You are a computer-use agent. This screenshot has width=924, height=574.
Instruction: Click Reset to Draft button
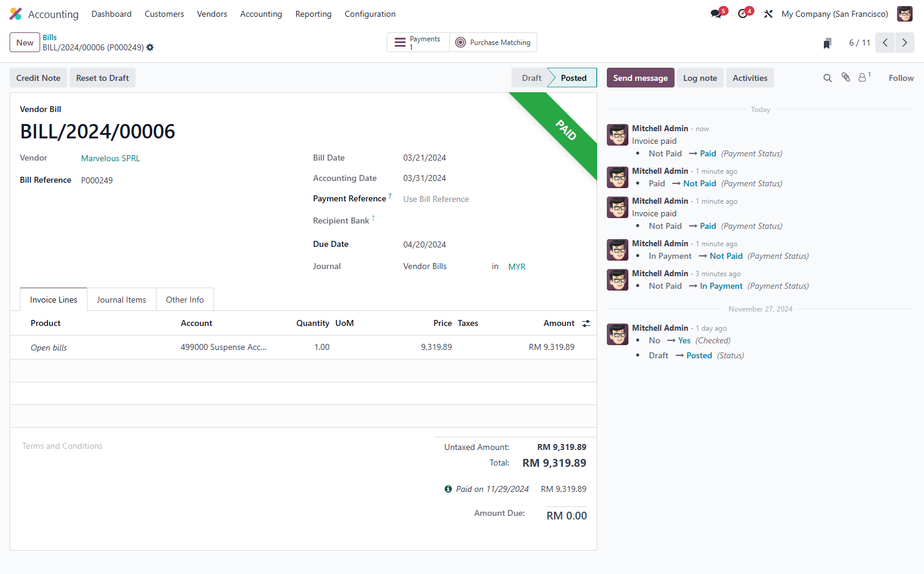pos(103,78)
